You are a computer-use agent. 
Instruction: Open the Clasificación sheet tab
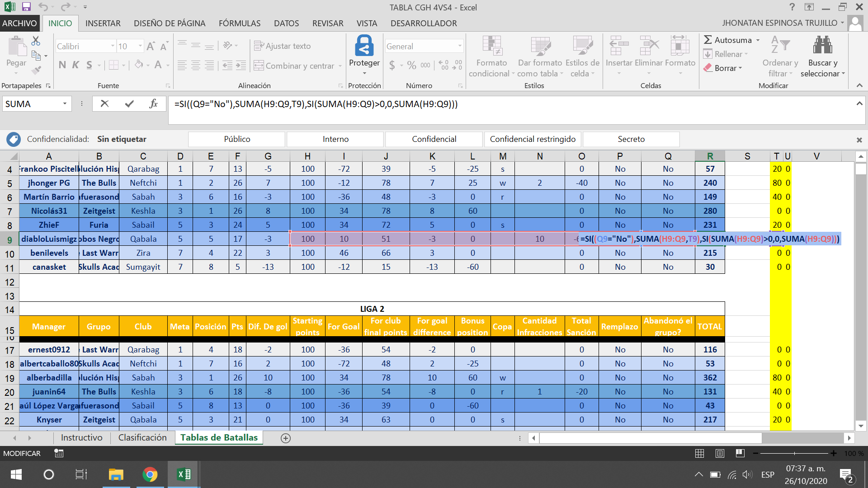click(142, 437)
